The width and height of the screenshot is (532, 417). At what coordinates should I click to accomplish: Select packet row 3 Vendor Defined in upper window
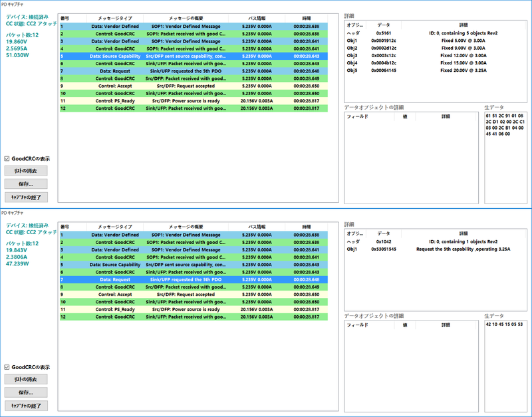[x=194, y=41]
